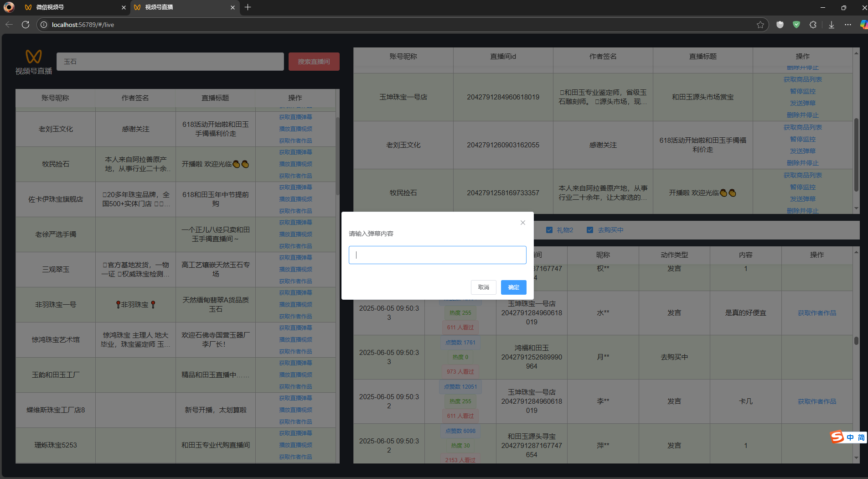Click 发送弹幕 for monitored 牧民捡石
The height and width of the screenshot is (479, 868).
[802, 199]
